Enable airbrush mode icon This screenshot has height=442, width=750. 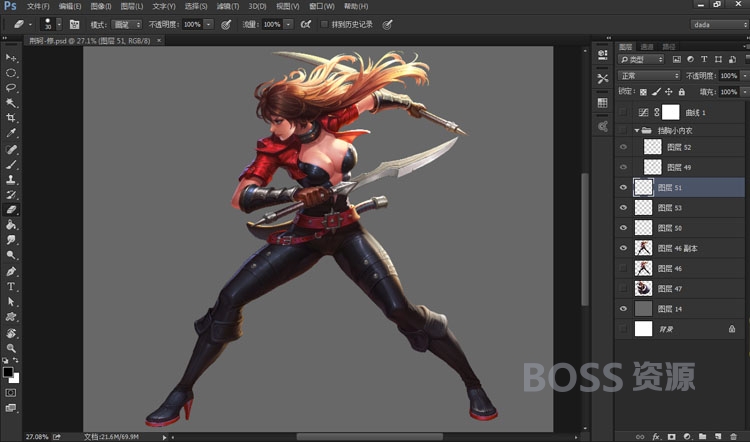coord(306,24)
